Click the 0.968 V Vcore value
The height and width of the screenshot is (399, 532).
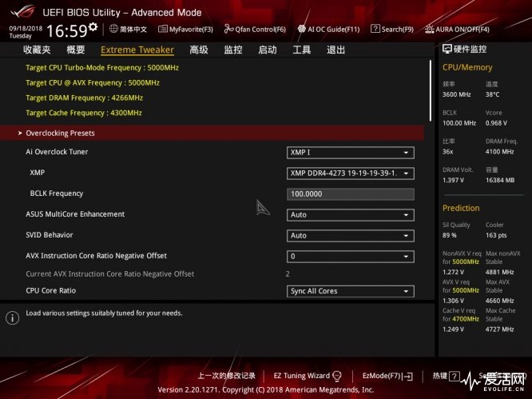click(496, 123)
